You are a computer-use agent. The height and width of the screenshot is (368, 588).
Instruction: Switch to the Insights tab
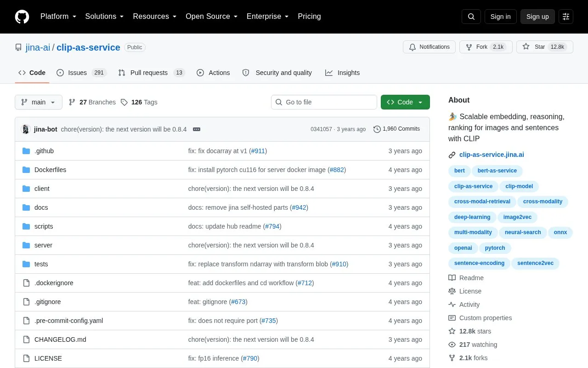point(343,73)
